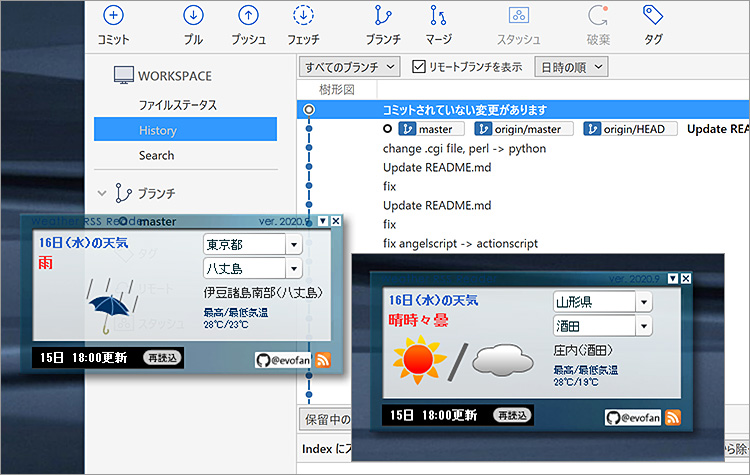Screen dimensions: 750x475
Task: Select commit 'change .cgi file, perl -> python'
Action: coord(464,149)
